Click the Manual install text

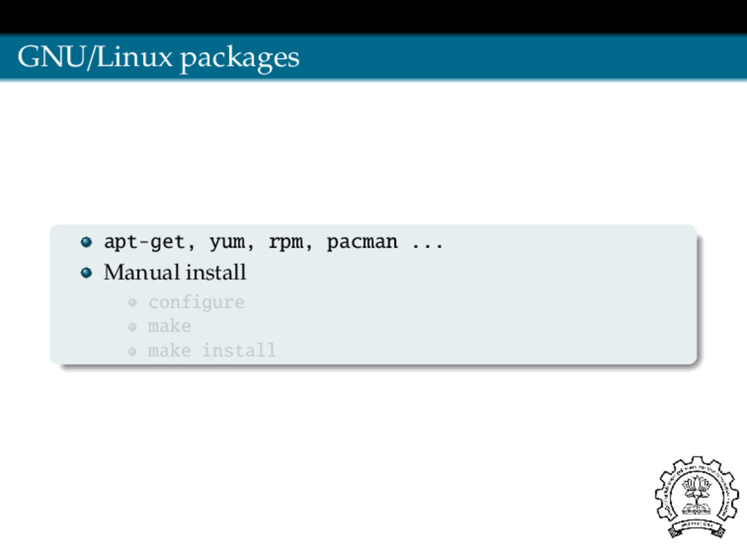[175, 273]
